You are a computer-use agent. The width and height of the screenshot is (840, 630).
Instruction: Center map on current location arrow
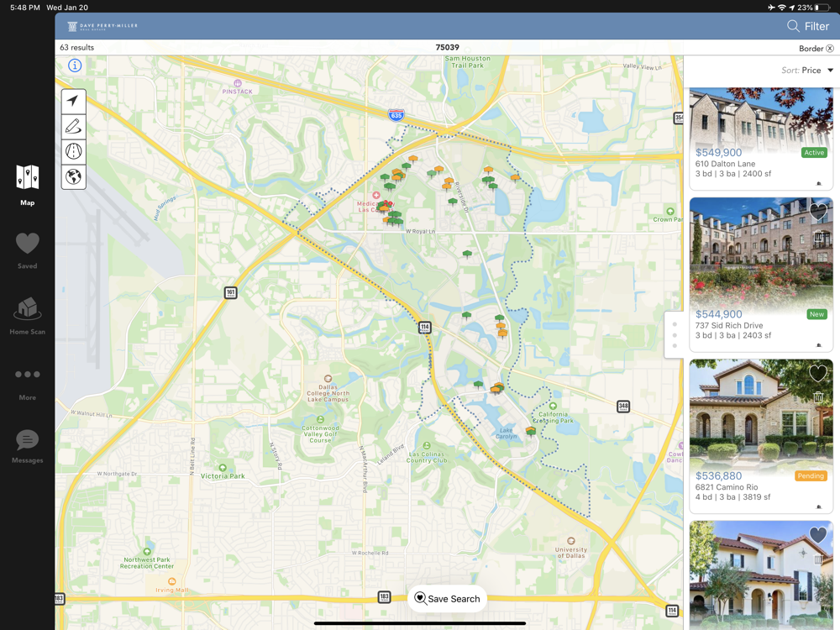pyautogui.click(x=73, y=102)
